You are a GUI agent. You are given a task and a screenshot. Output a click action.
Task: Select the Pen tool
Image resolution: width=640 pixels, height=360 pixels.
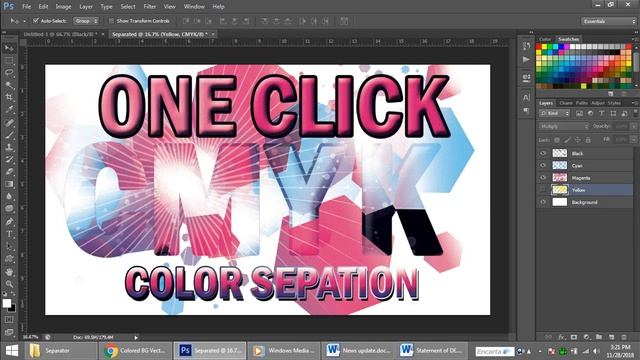coord(9,222)
